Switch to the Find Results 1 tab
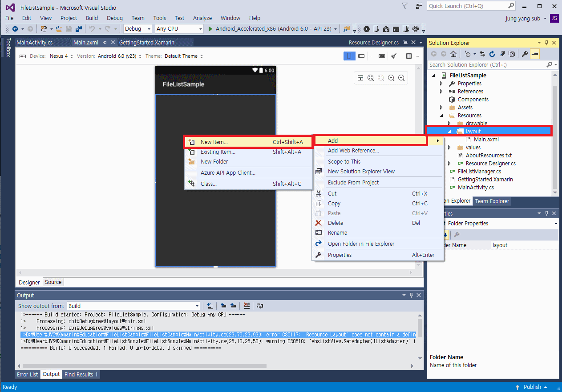The width and height of the screenshot is (562, 392). coord(81,374)
